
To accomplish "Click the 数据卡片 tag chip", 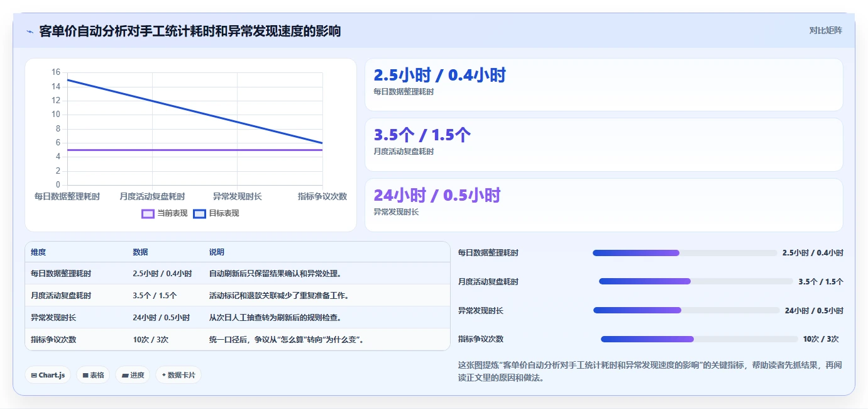I will tap(179, 375).
